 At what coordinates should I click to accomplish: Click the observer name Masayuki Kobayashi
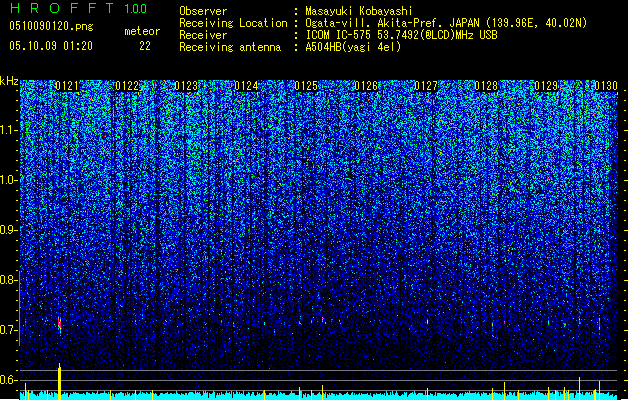point(359,11)
